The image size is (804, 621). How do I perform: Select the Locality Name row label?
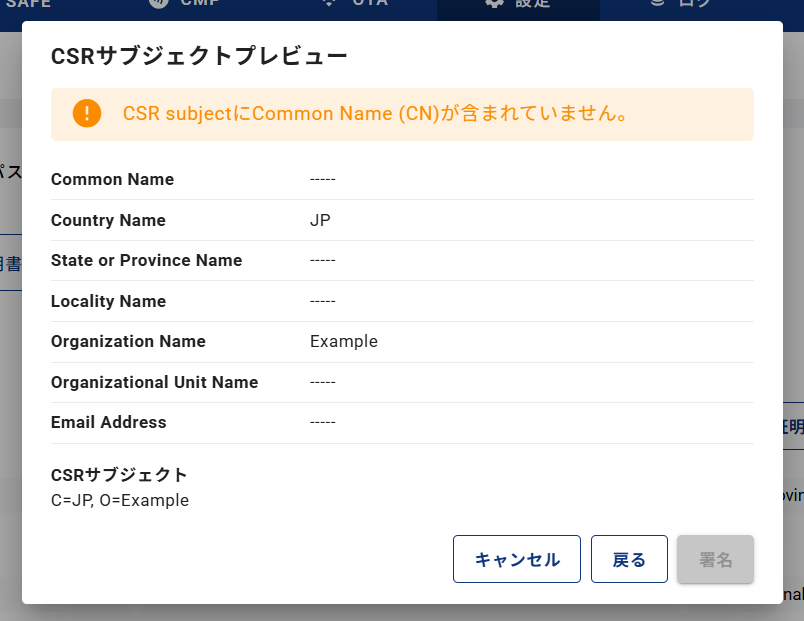[x=108, y=301]
